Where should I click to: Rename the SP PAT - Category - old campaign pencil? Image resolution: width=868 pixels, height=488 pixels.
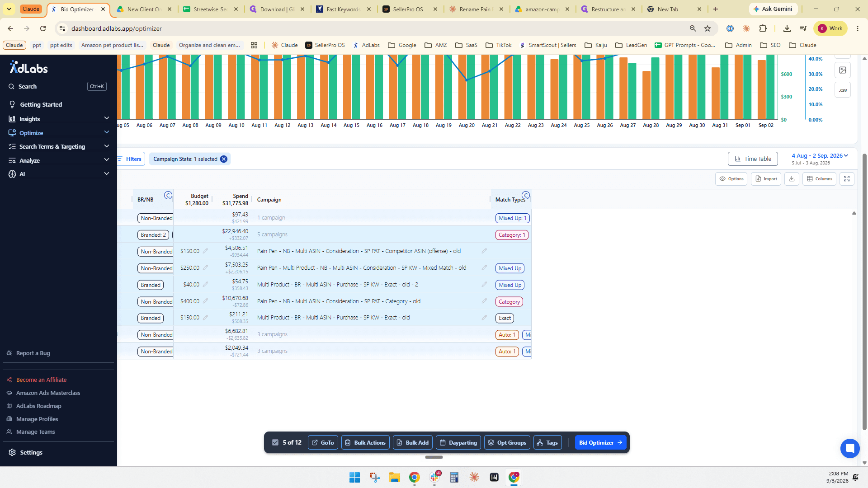(x=484, y=301)
